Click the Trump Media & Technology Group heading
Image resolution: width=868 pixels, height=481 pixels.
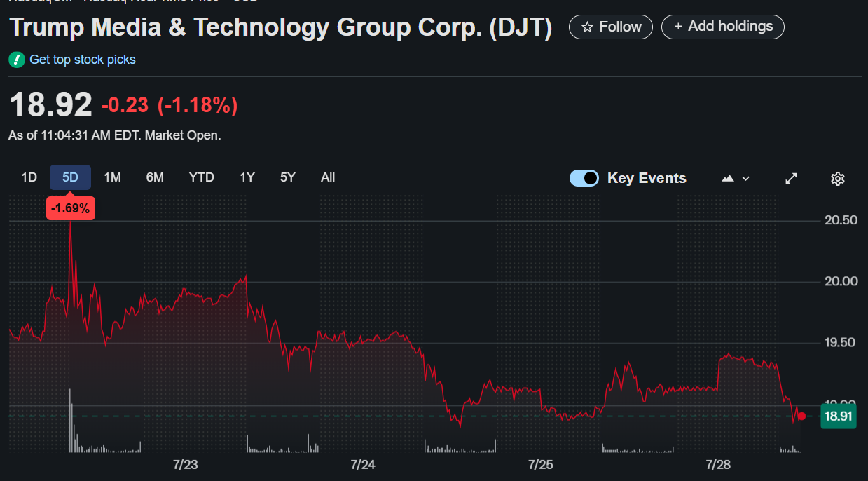point(281,27)
